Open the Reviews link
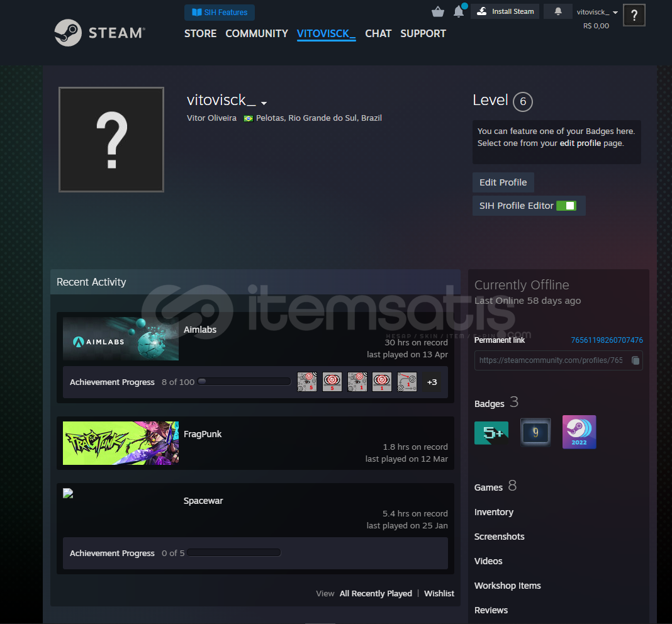 491,610
